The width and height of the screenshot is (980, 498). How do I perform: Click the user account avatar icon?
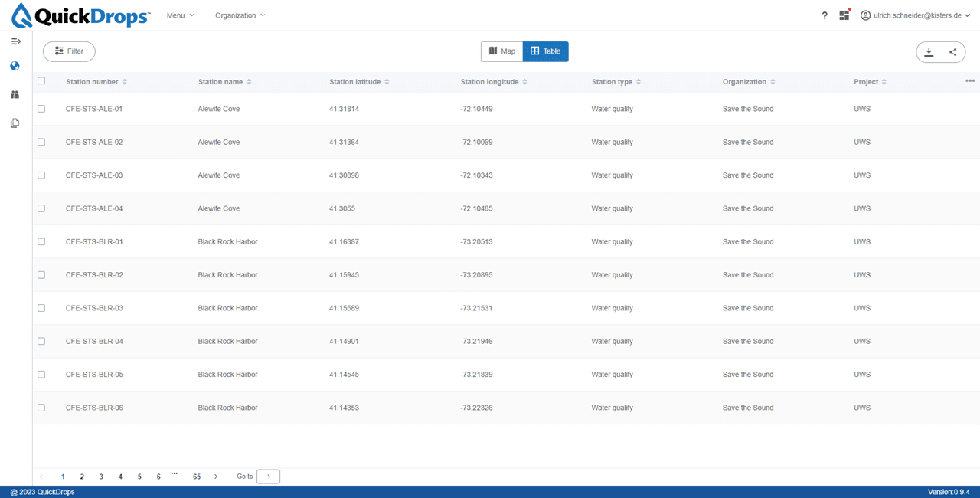(866, 15)
